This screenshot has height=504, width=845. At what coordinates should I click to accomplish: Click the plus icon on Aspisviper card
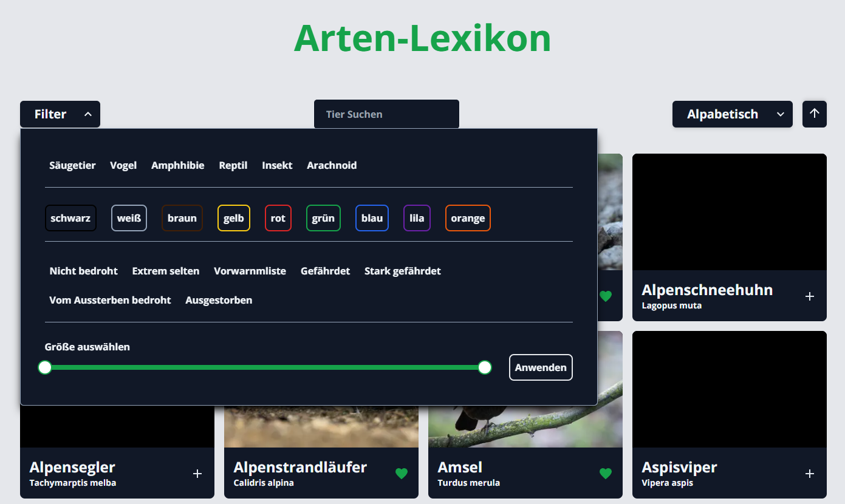click(809, 474)
